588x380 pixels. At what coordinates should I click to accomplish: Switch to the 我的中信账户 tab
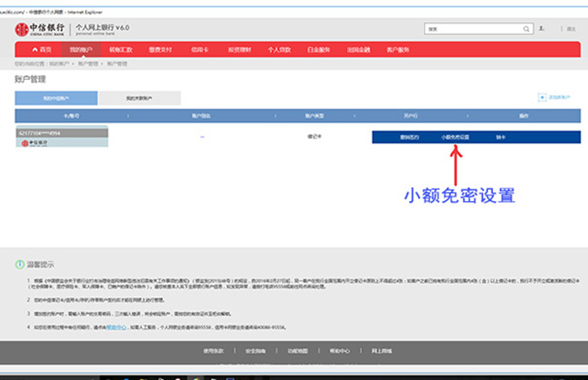[56, 98]
